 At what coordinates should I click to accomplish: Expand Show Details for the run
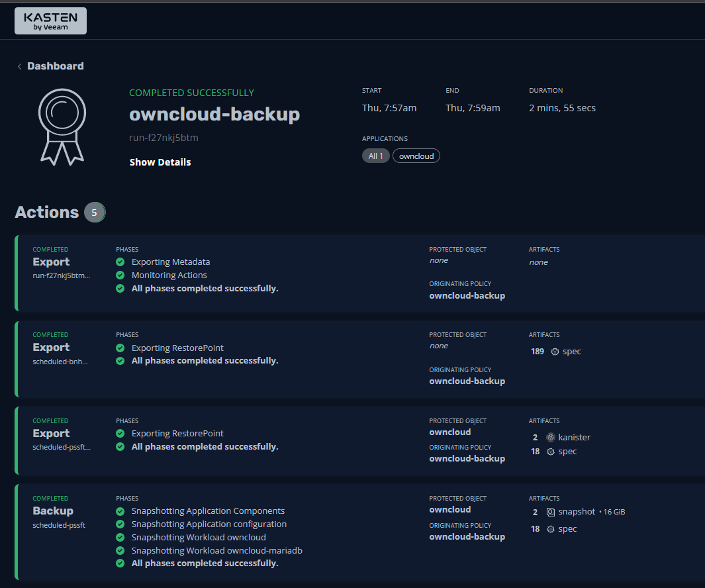pos(160,162)
